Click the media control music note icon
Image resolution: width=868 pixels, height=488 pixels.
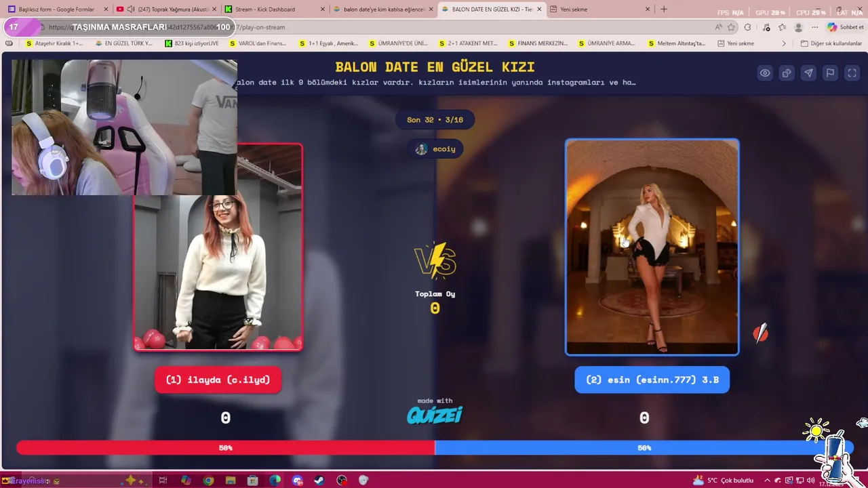click(766, 27)
